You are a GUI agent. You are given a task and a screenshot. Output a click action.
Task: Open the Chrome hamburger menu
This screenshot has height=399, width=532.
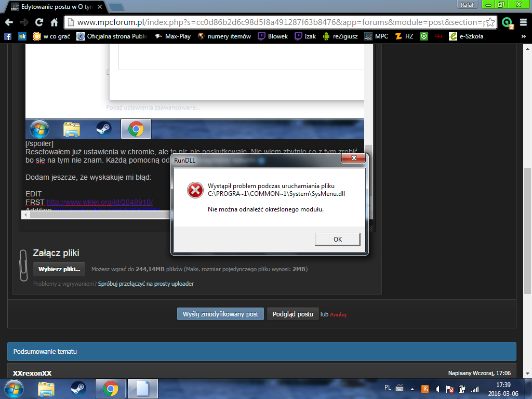click(524, 22)
